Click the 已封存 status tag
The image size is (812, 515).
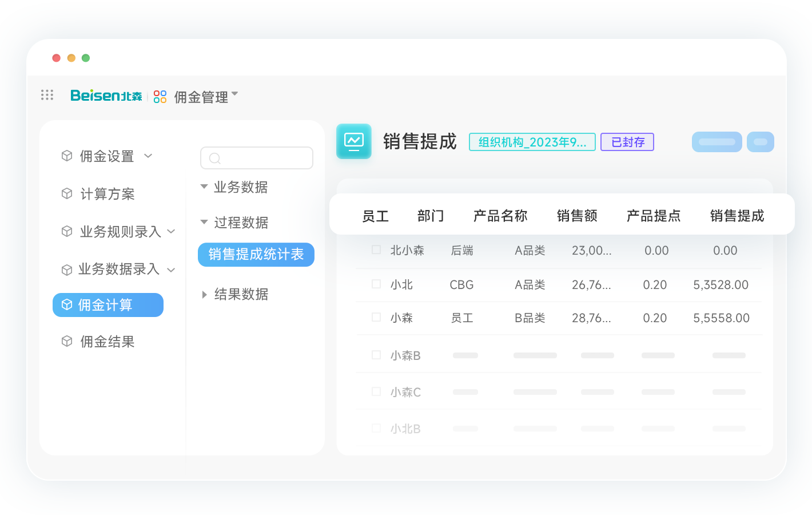point(627,142)
